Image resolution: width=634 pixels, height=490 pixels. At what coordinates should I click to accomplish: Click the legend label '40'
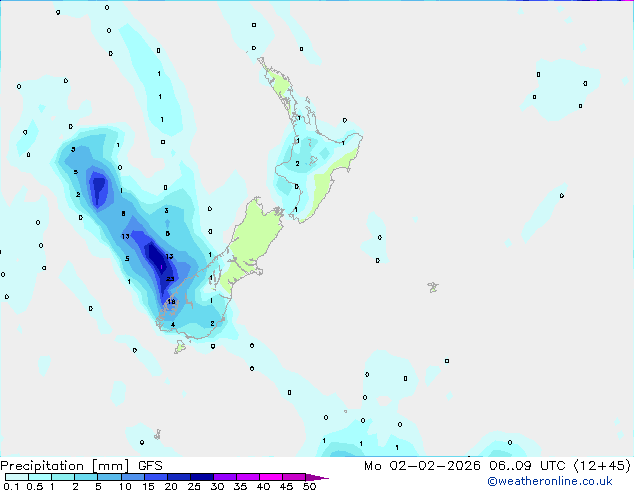263,486
